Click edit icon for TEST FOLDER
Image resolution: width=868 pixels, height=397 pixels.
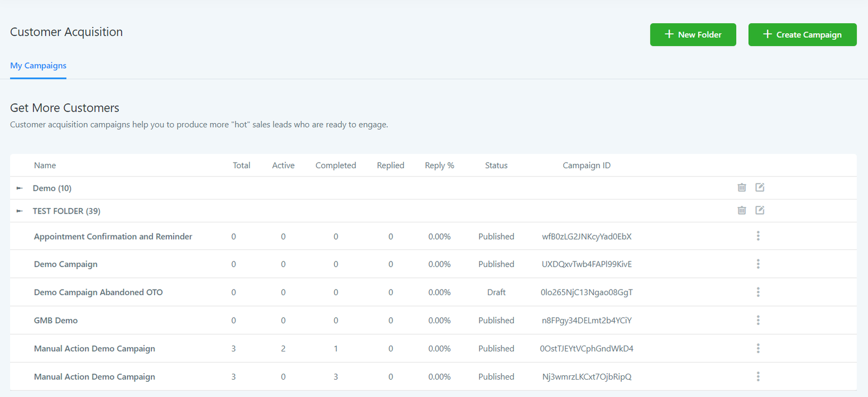coord(759,210)
